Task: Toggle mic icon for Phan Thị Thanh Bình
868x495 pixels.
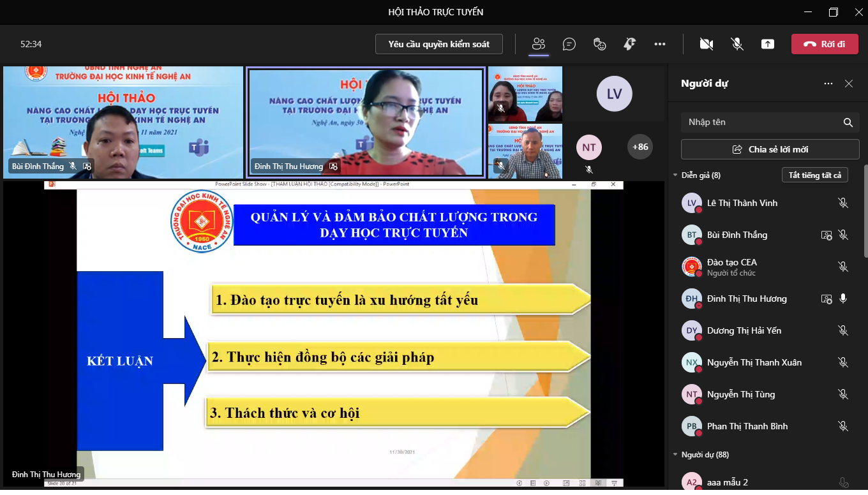Action: coord(843,426)
